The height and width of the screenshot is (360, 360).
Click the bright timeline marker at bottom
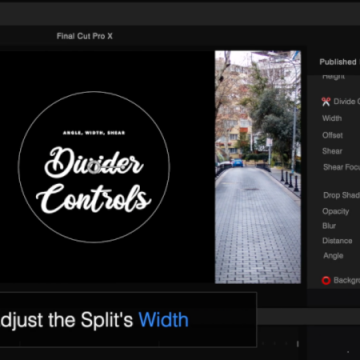[298, 344]
